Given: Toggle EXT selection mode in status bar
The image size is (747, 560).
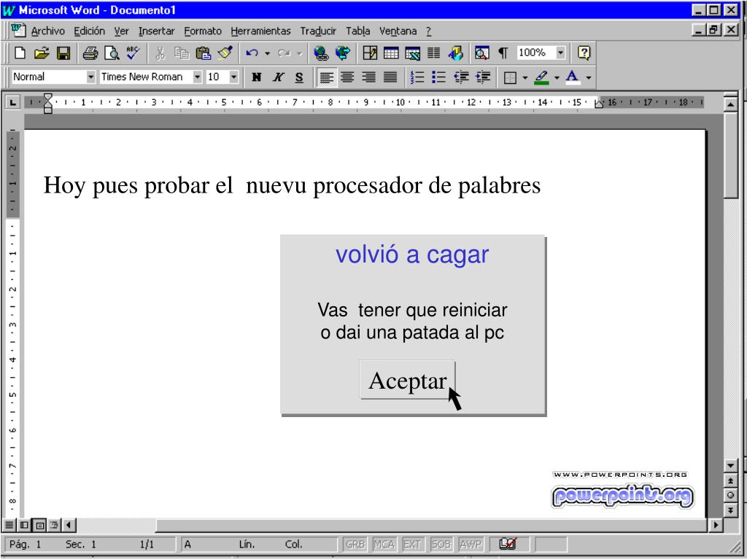Looking at the screenshot, I should coord(412,544).
